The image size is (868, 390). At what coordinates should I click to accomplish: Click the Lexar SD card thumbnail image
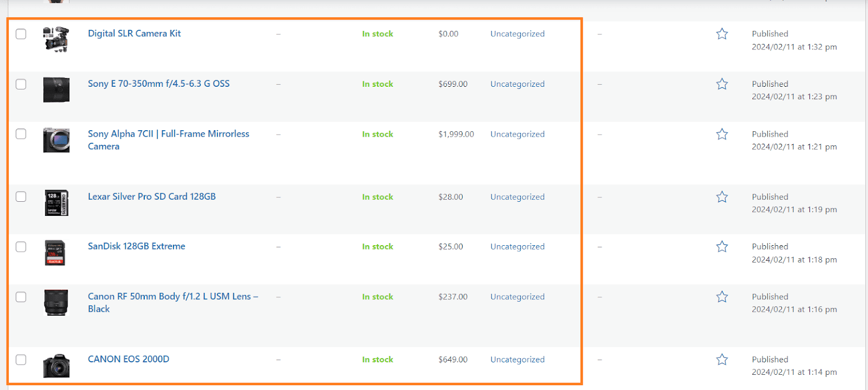[x=56, y=203]
